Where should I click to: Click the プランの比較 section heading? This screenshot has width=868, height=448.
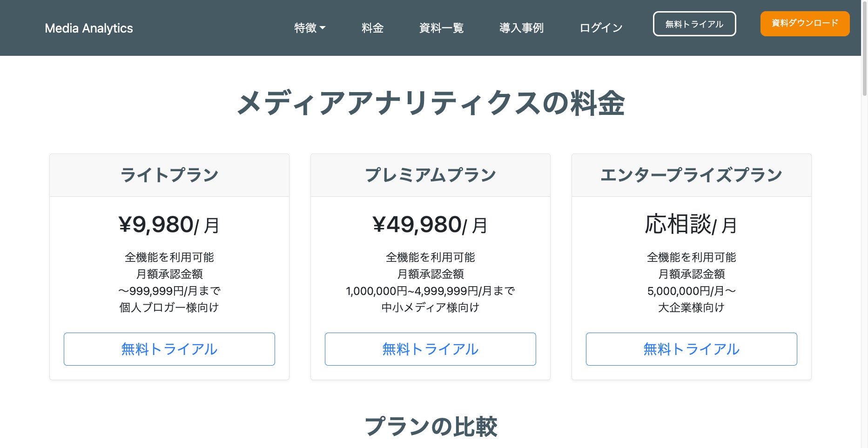pos(431,427)
